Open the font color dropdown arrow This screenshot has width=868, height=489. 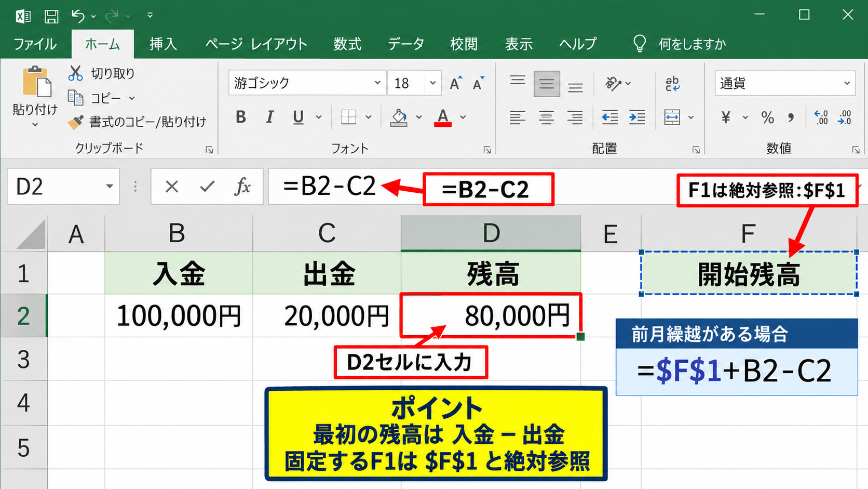(x=463, y=117)
